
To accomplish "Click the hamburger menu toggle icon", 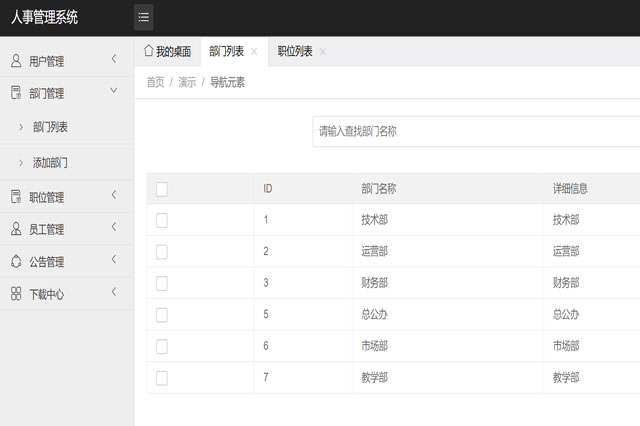I will [144, 17].
